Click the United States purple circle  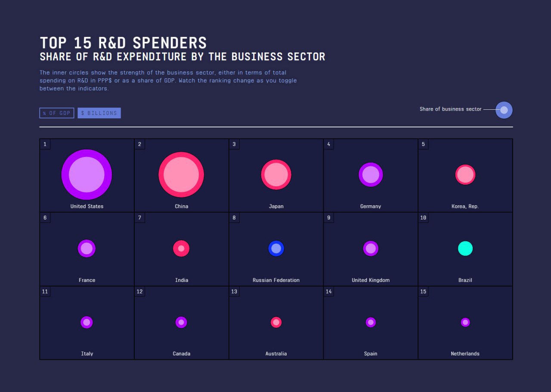coord(87,175)
